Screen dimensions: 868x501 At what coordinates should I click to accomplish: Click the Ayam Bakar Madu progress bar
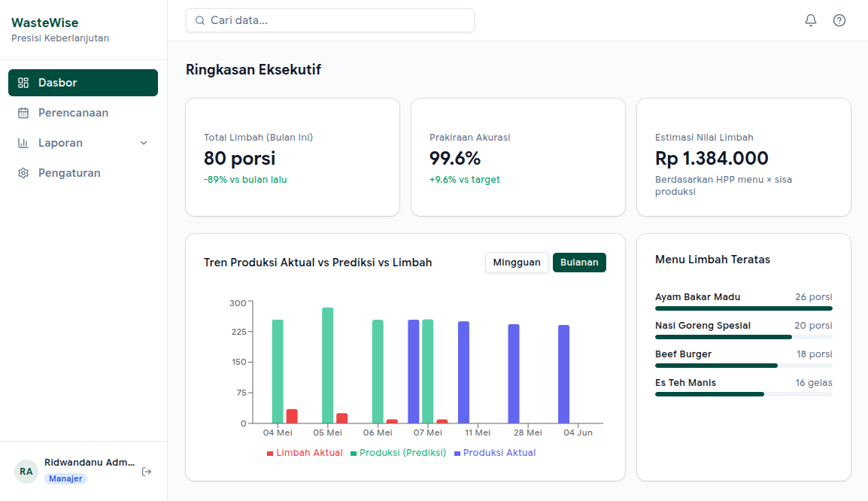tap(743, 308)
